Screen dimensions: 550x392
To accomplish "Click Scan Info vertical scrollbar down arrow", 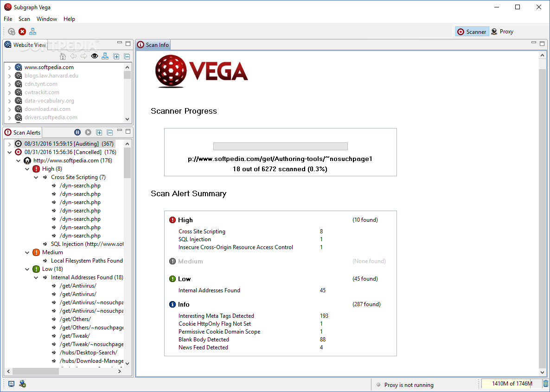I will [x=542, y=373].
